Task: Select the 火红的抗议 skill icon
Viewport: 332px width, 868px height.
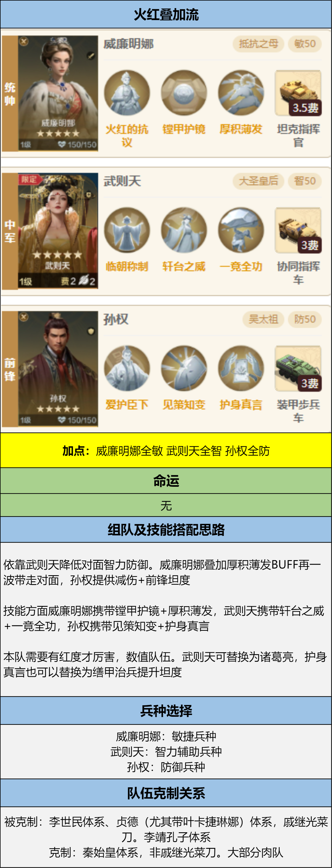Action: pos(127,93)
